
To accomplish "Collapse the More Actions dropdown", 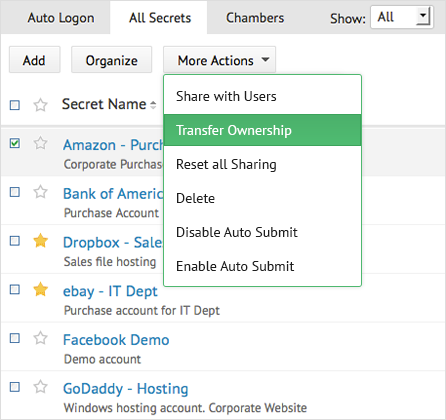I will (x=219, y=60).
